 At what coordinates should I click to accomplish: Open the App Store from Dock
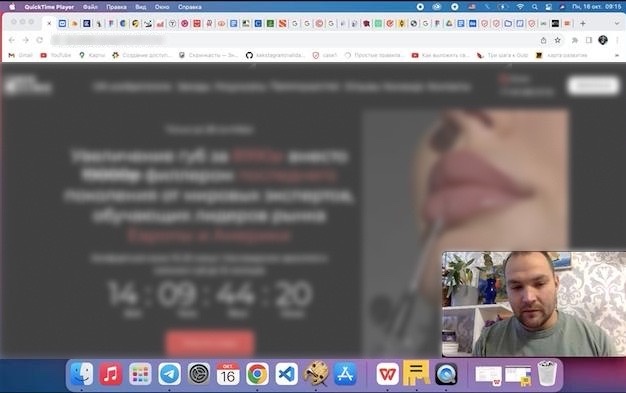tap(345, 374)
